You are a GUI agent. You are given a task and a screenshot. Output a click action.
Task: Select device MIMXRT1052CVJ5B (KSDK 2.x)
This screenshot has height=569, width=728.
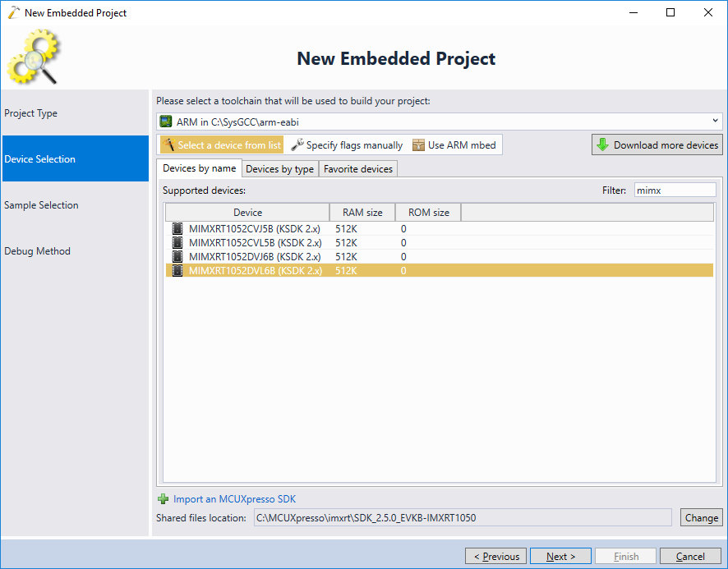pyautogui.click(x=440, y=229)
